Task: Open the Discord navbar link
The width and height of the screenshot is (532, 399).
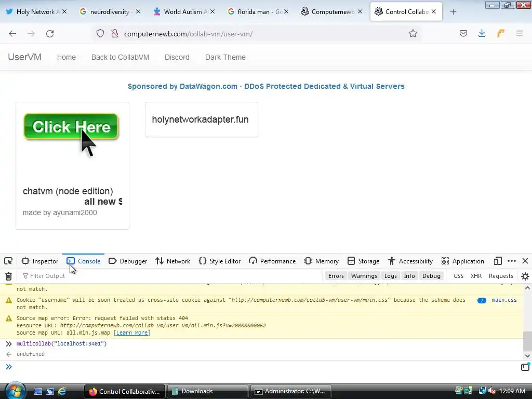Action: (177, 57)
